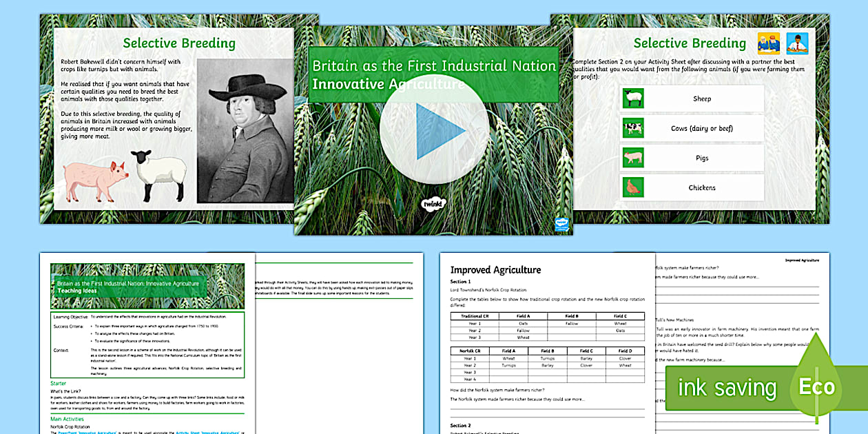
Task: Click the green Eco leaf badge
Action: coord(816,386)
